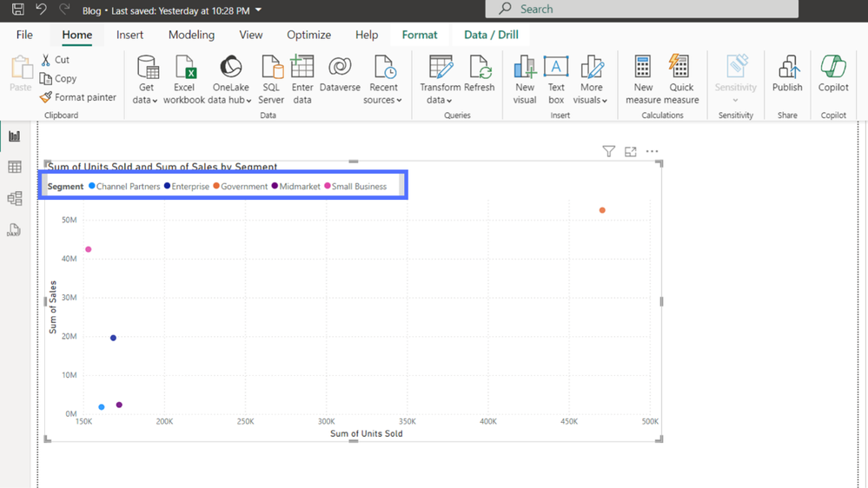Switch to the Insert tab
868x488 pixels.
(x=129, y=35)
